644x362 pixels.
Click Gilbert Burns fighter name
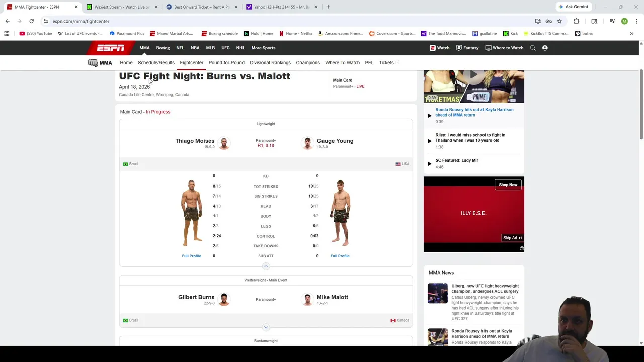tap(196, 297)
